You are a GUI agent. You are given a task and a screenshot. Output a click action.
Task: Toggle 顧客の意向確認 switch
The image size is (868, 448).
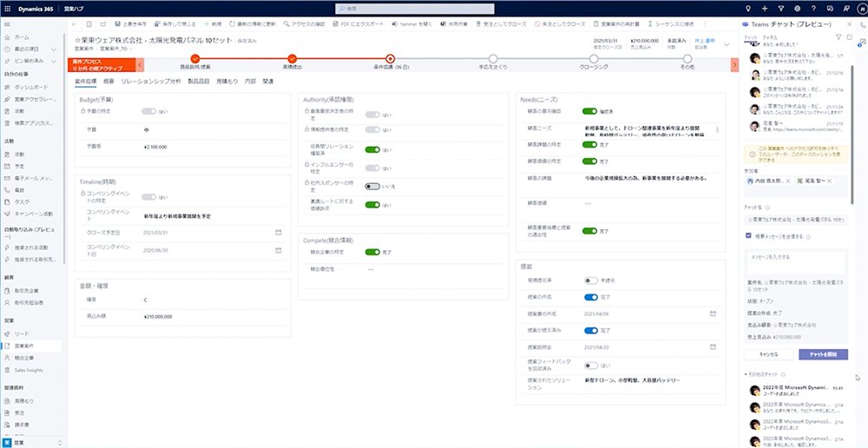(x=589, y=111)
